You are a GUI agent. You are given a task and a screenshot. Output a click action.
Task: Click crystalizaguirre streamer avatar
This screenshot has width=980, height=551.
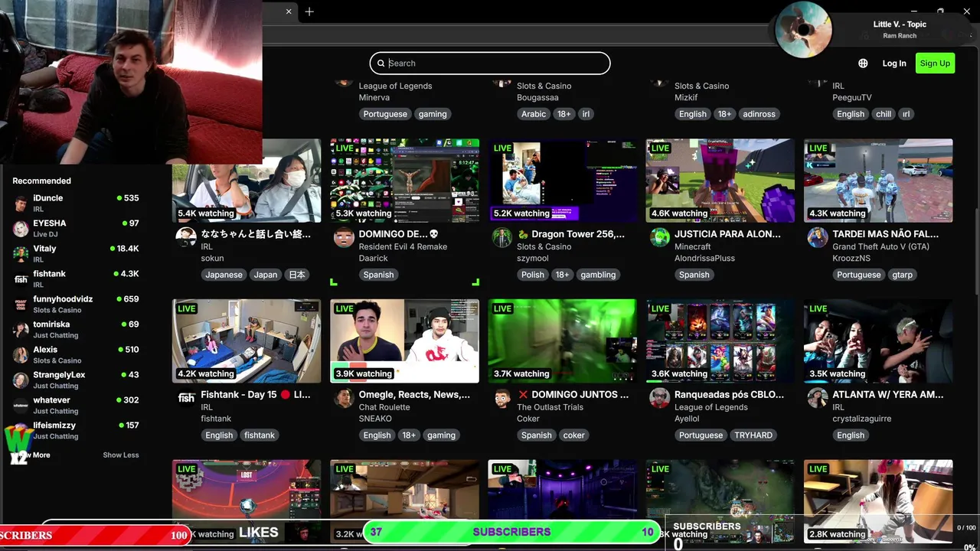coord(817,398)
